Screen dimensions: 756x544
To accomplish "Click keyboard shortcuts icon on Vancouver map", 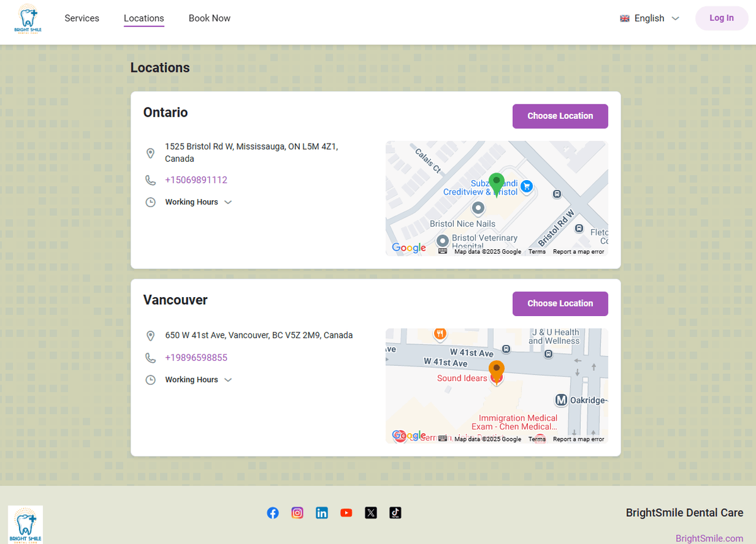I will click(443, 439).
